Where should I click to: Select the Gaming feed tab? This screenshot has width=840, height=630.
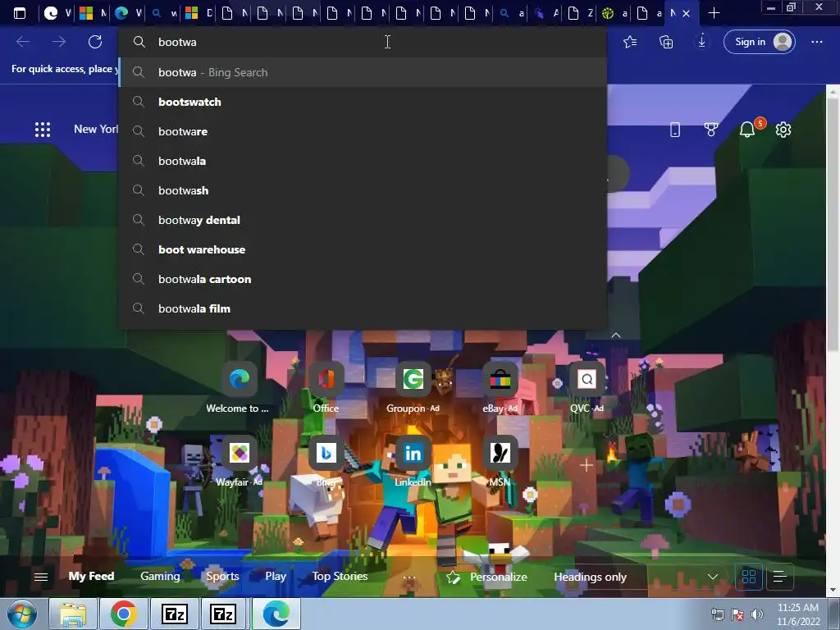[160, 576]
